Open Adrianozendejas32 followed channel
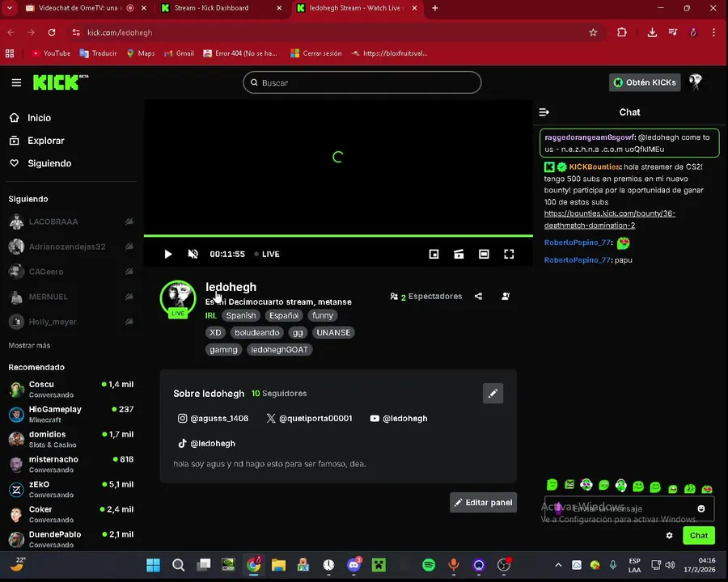 click(x=71, y=247)
